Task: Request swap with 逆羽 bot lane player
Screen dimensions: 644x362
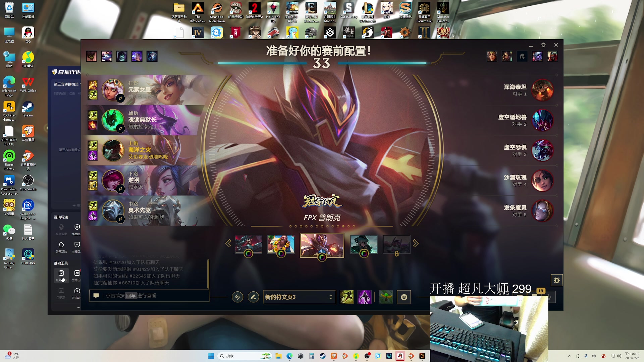Action: [120, 189]
